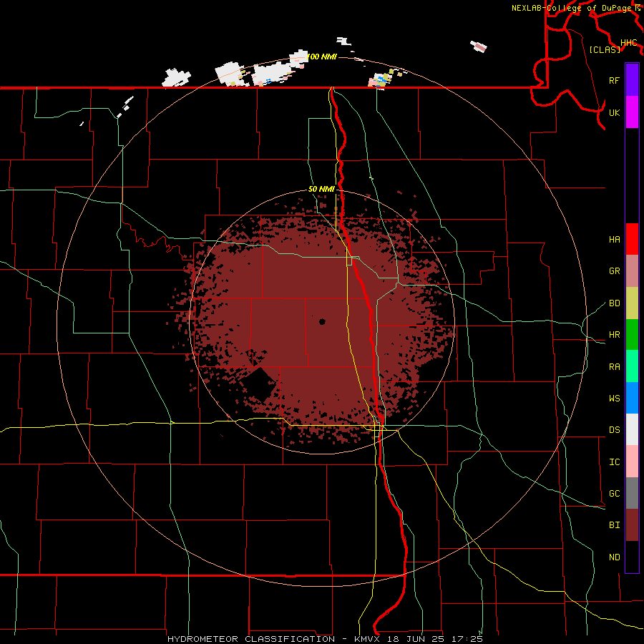The width and height of the screenshot is (644, 644).
Task: Click the UK legend label
Action: pyautogui.click(x=614, y=112)
